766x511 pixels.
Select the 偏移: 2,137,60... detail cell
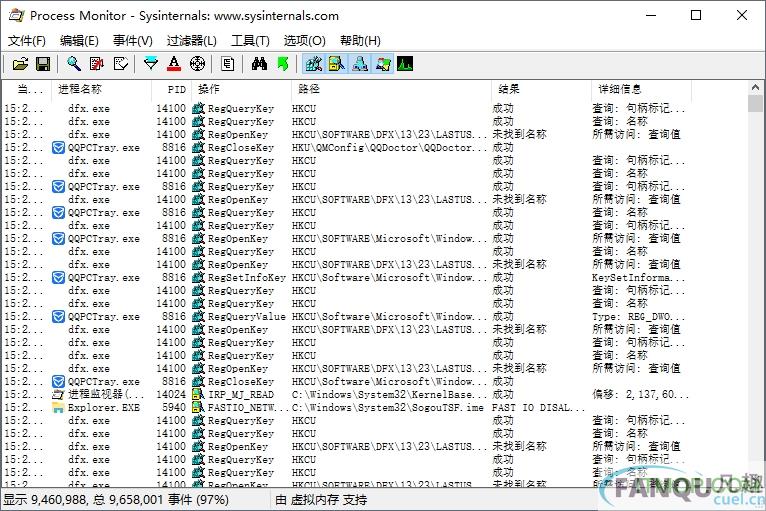[640, 395]
